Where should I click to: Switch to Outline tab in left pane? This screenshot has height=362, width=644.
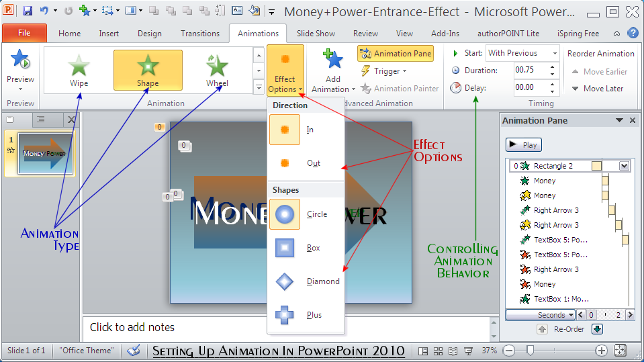point(41,120)
